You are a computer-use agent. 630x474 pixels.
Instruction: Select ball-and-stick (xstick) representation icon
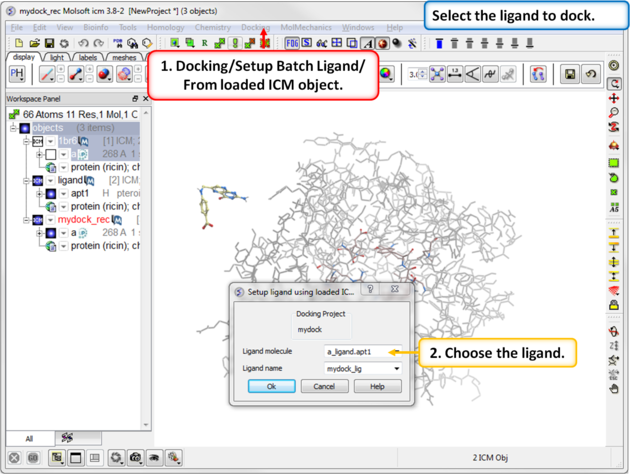pyautogui.click(x=76, y=74)
